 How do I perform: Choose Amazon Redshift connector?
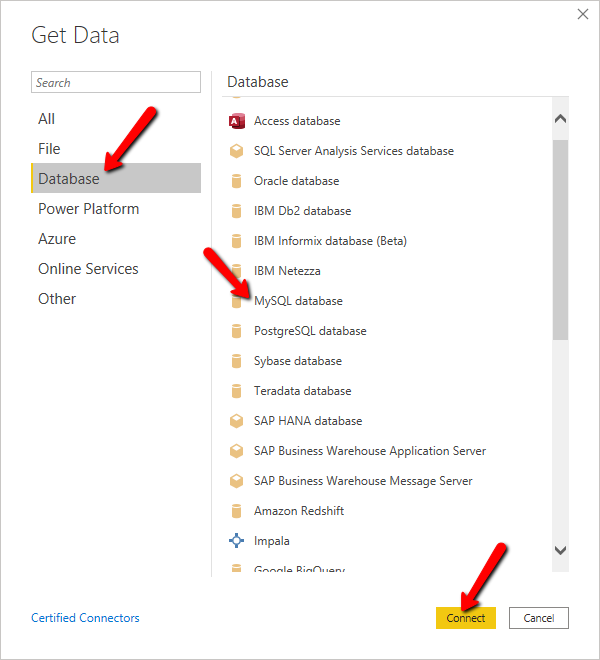coord(387,511)
